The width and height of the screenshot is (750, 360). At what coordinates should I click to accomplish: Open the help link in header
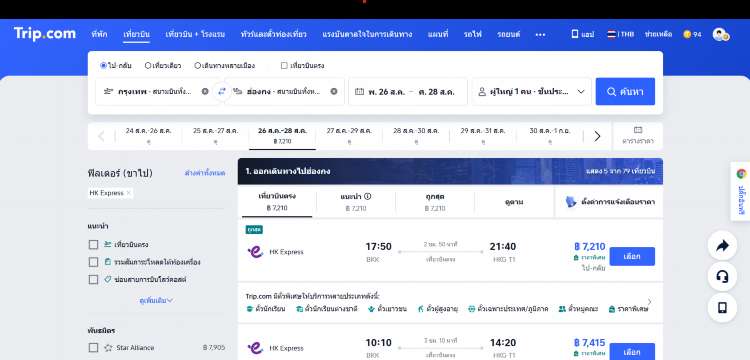(x=658, y=34)
